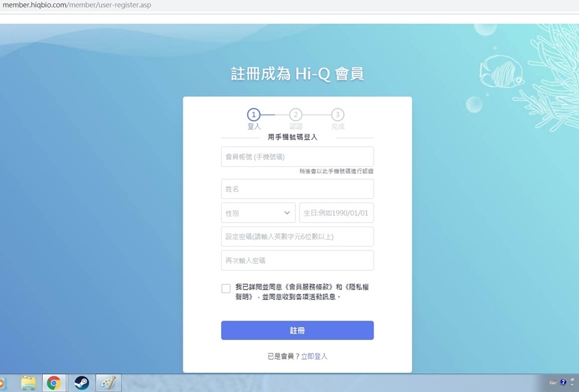Image resolution: width=579 pixels, height=392 pixels.
Task: Tick the terms agreement checkbox
Action: coord(226,288)
